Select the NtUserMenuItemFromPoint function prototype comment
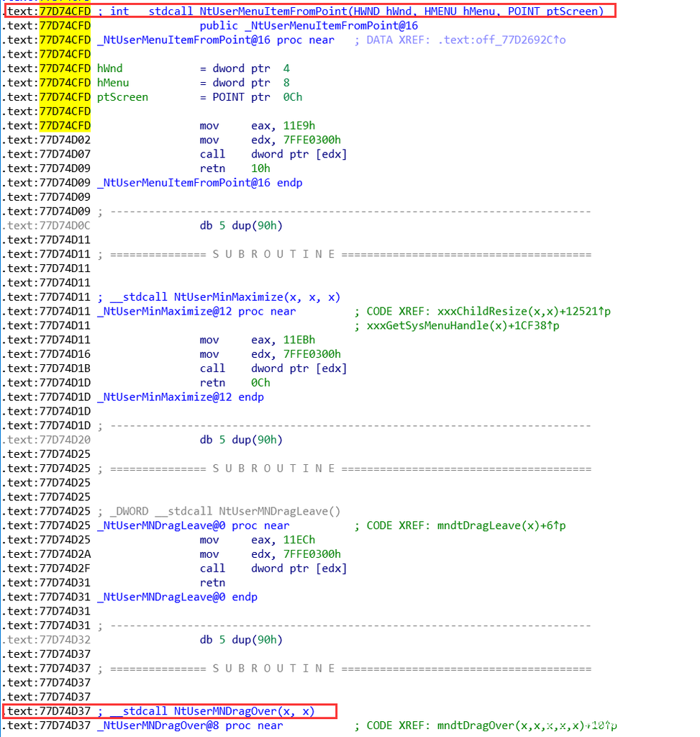 pos(356,12)
